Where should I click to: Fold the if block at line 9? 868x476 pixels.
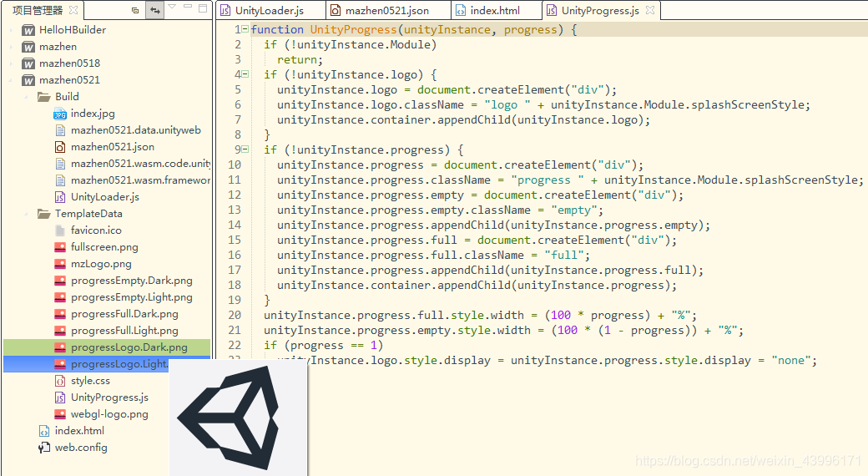(x=245, y=149)
